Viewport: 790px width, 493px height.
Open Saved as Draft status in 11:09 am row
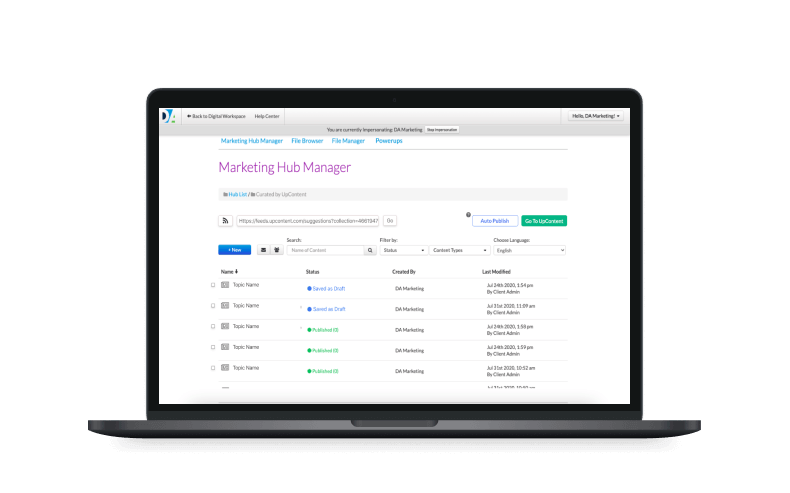[329, 309]
